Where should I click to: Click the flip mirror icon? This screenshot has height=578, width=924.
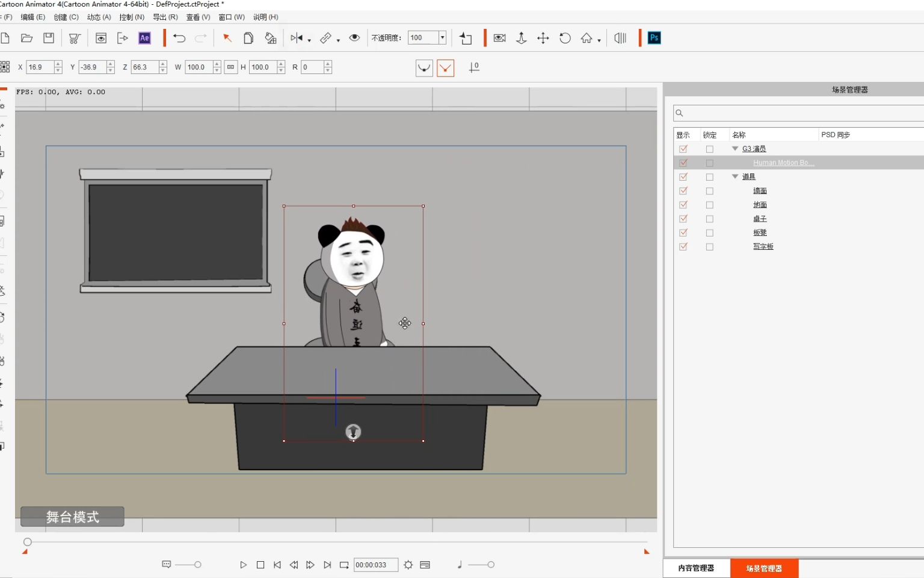tap(297, 38)
